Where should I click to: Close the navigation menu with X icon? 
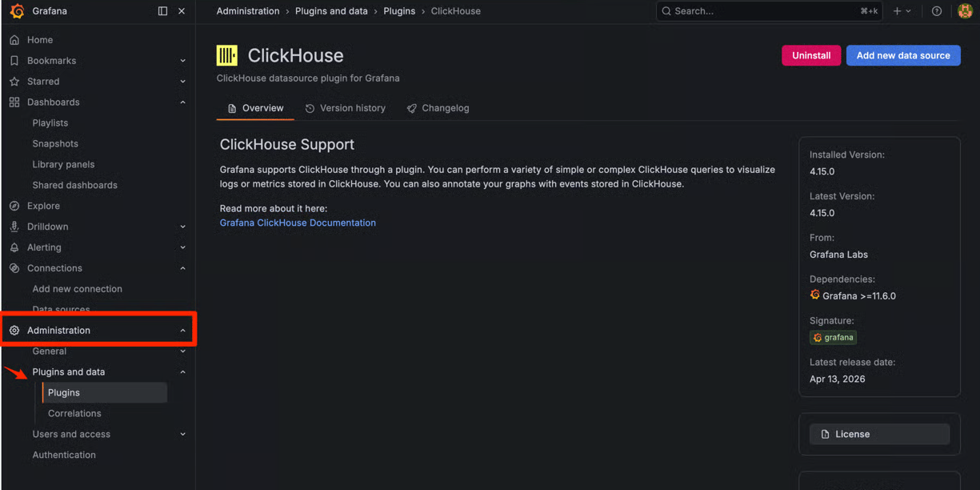[x=182, y=11]
